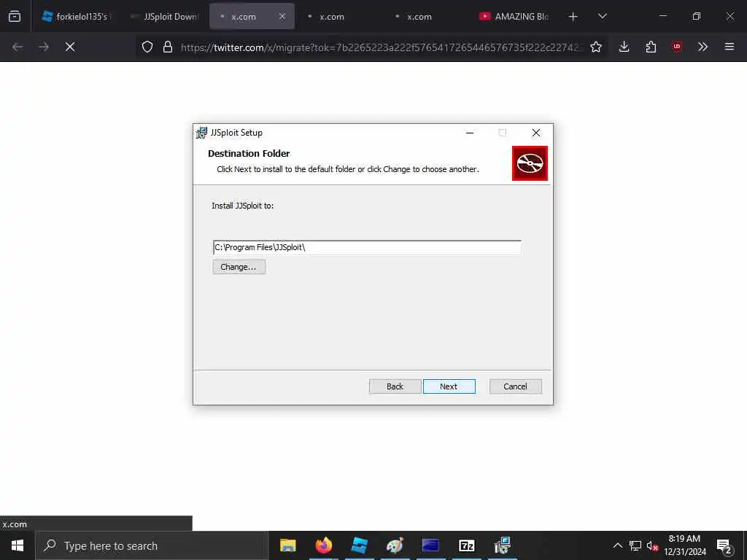This screenshot has height=560, width=747.
Task: Open a new browser tab
Action: [x=573, y=17]
